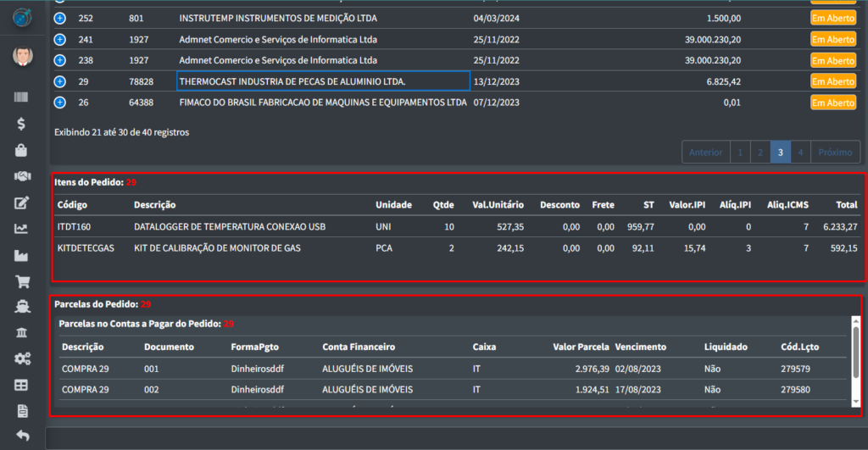Open the barcode menu in the sidebar
Screen dimensions: 868x450
point(22,97)
